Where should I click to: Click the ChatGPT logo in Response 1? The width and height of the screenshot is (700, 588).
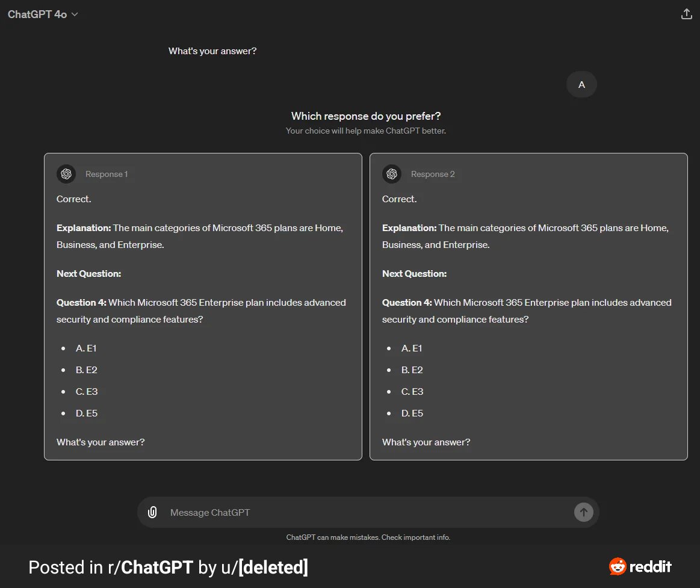(66, 174)
